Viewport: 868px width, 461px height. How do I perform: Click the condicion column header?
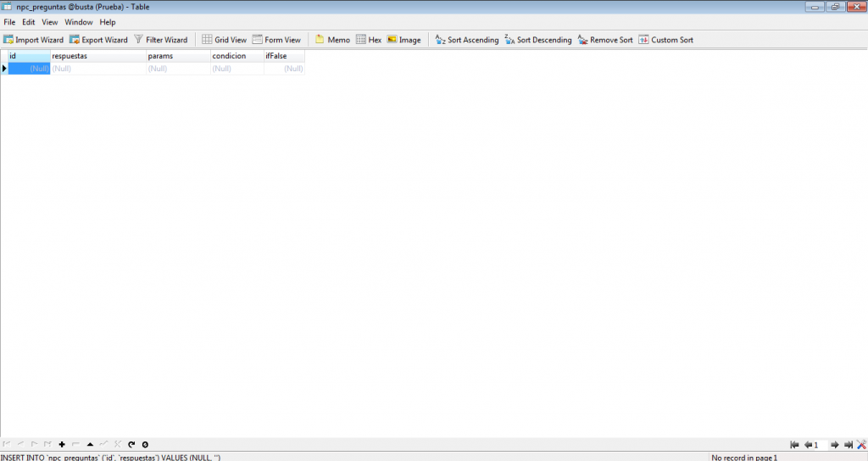point(237,56)
